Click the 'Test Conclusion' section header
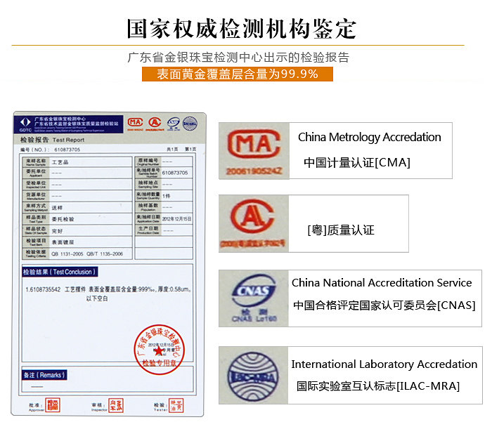Image resolution: width=492 pixels, height=448 pixels. point(58,272)
